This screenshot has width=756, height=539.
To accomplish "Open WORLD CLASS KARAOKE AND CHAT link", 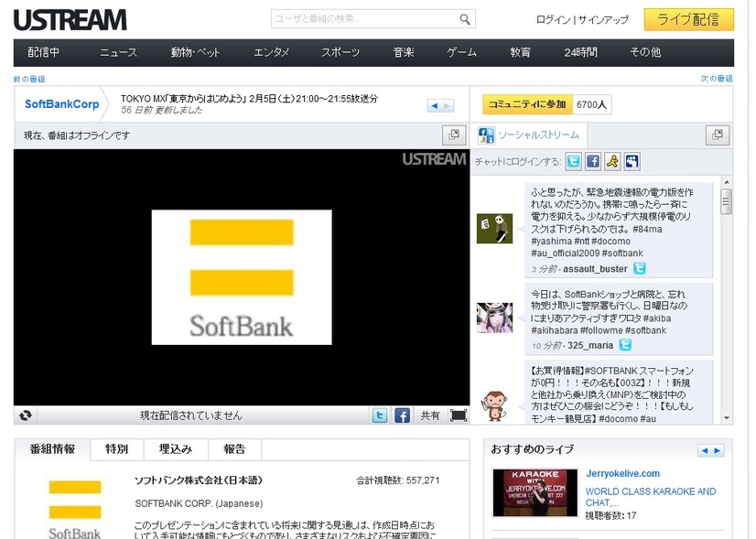I will click(x=651, y=497).
